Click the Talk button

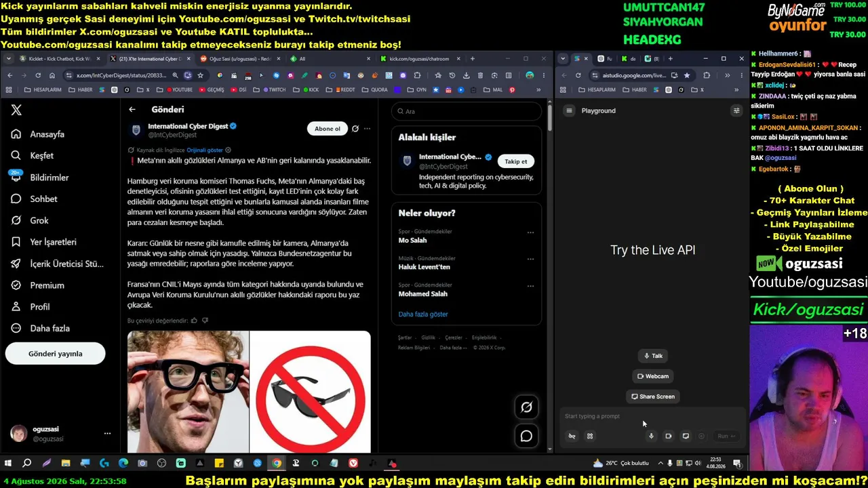click(x=653, y=356)
